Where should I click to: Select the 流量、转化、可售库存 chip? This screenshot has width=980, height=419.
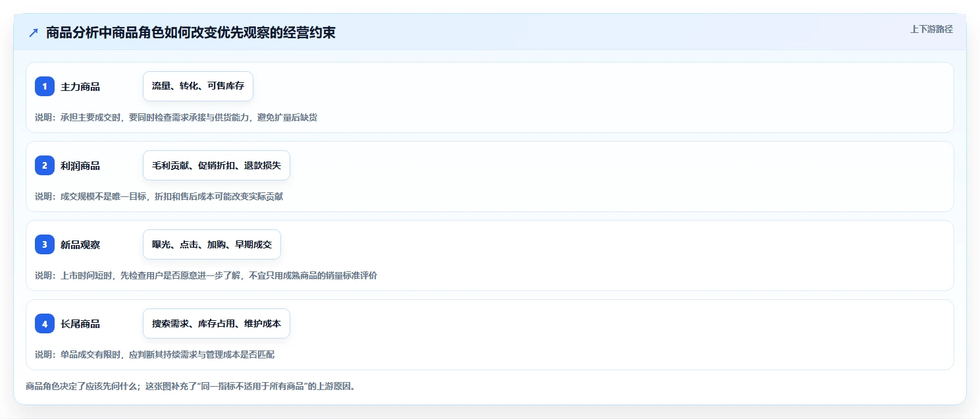pyautogui.click(x=198, y=86)
